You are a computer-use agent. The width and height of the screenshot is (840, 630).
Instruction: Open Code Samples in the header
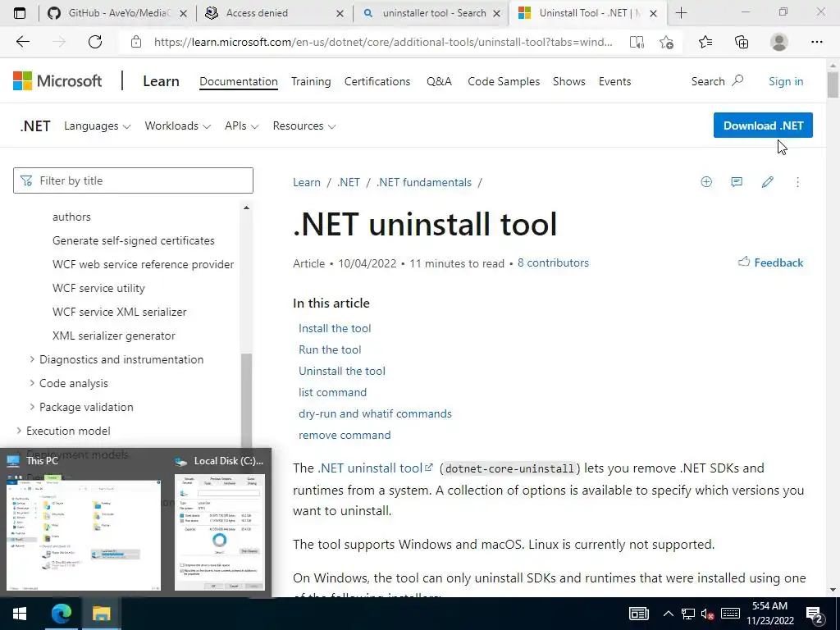[x=504, y=81]
